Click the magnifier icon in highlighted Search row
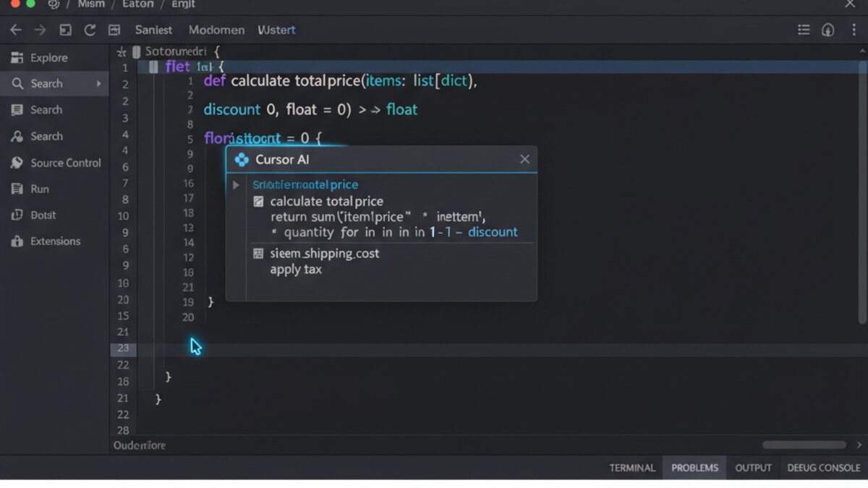Screen dimensions: 868x488 17,84
